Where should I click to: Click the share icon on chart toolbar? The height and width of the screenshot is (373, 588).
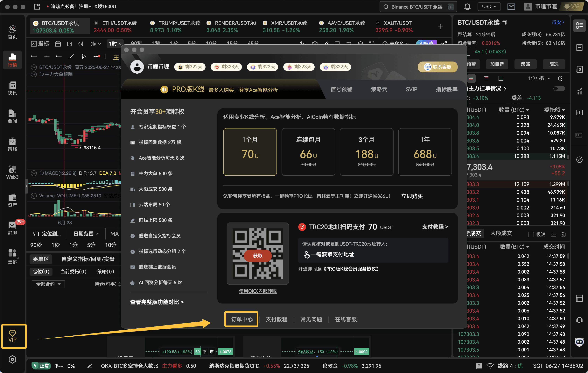tap(444, 43)
